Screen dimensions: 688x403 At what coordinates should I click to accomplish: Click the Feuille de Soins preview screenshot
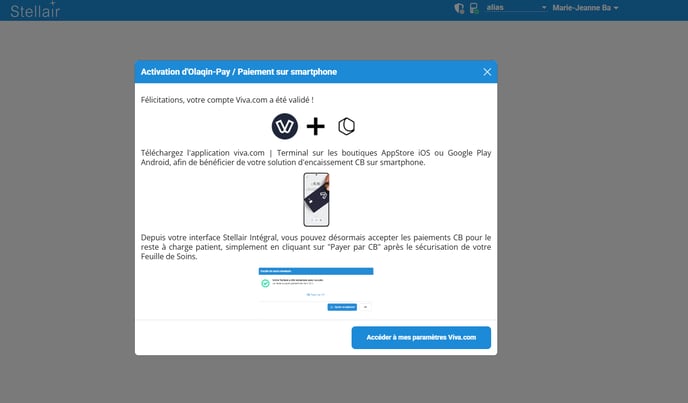316,290
